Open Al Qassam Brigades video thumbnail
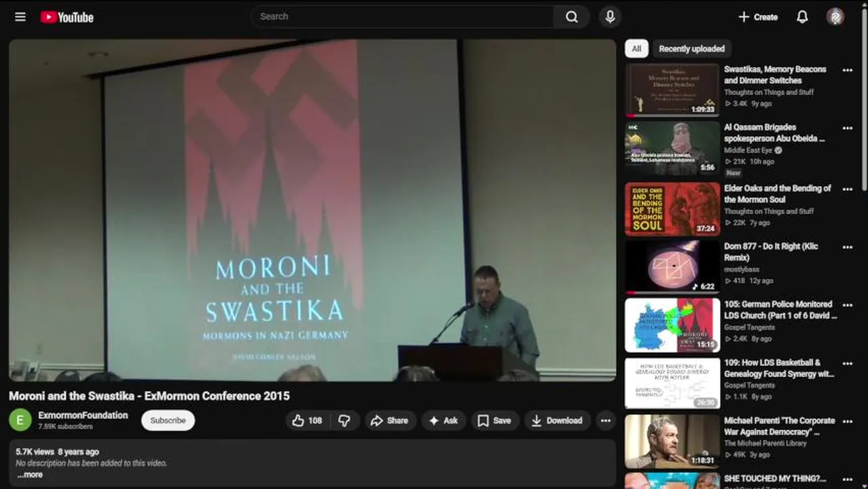The image size is (868, 489). click(x=672, y=148)
